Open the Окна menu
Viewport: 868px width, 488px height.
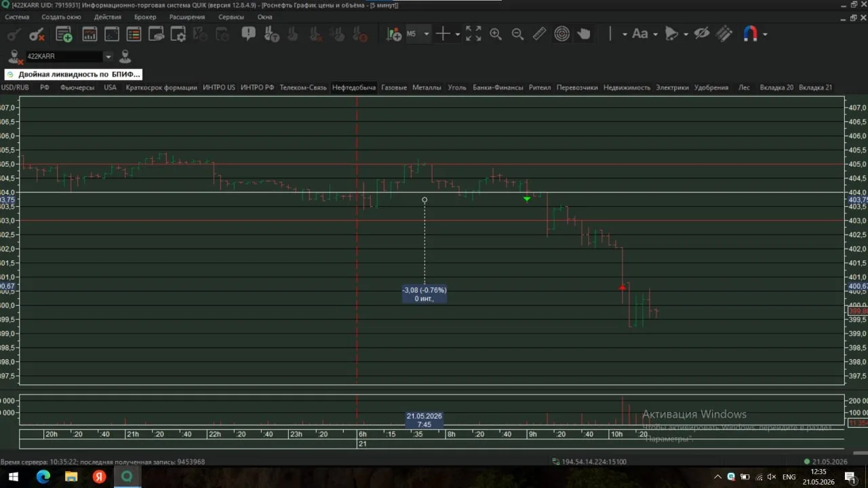264,17
